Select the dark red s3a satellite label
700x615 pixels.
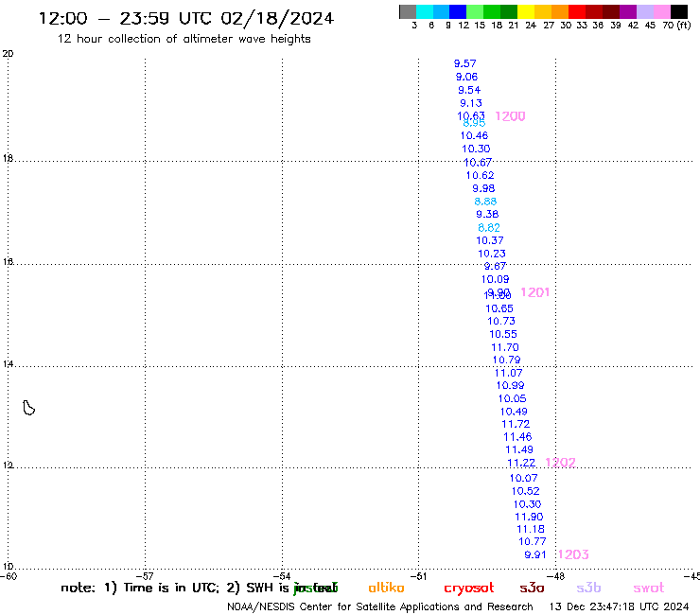point(533,588)
